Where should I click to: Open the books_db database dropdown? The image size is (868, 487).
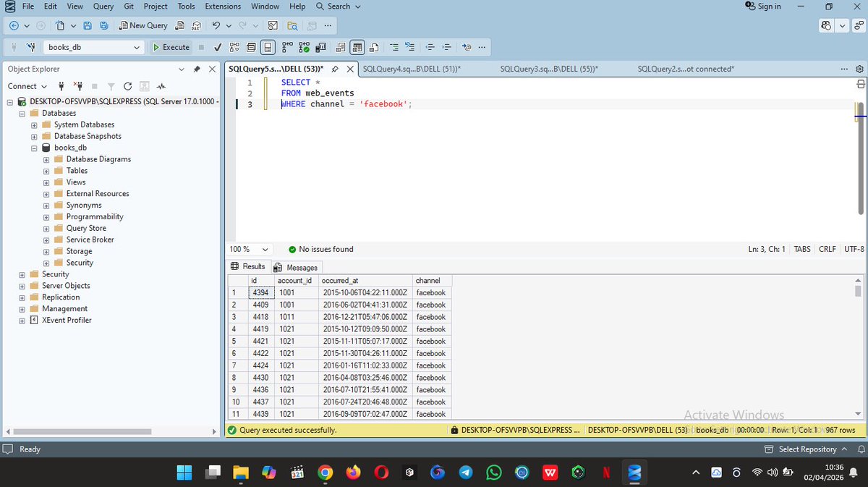137,47
